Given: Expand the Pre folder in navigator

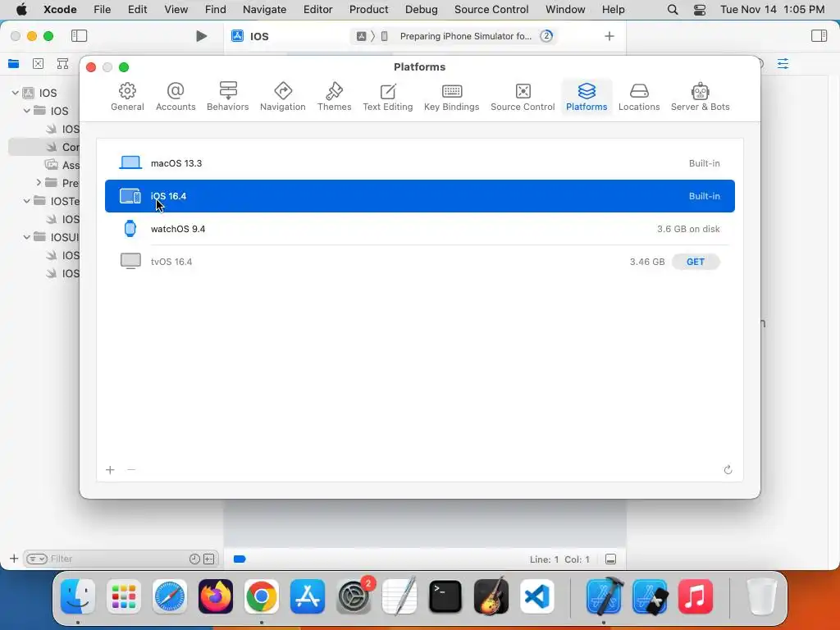Looking at the screenshot, I should [x=39, y=183].
